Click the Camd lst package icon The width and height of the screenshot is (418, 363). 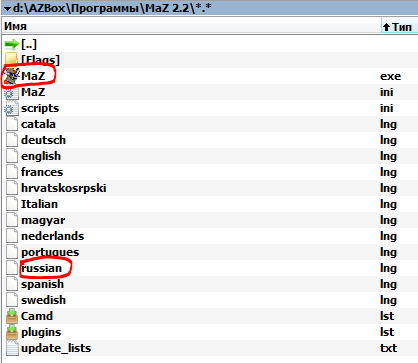[x=12, y=316]
